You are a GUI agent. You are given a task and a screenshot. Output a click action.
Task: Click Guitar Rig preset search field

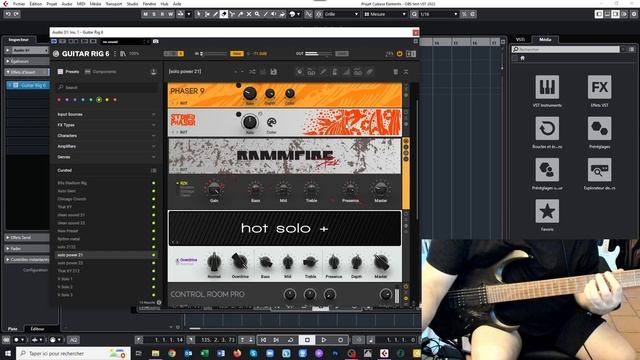(108, 87)
